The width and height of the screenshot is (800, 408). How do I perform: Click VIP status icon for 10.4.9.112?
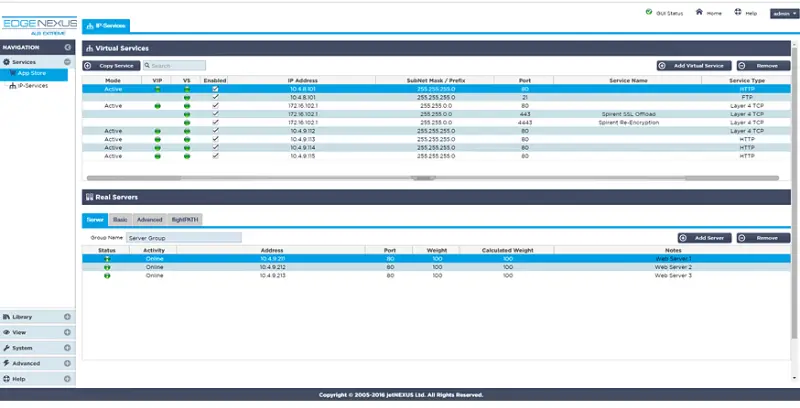pos(158,131)
